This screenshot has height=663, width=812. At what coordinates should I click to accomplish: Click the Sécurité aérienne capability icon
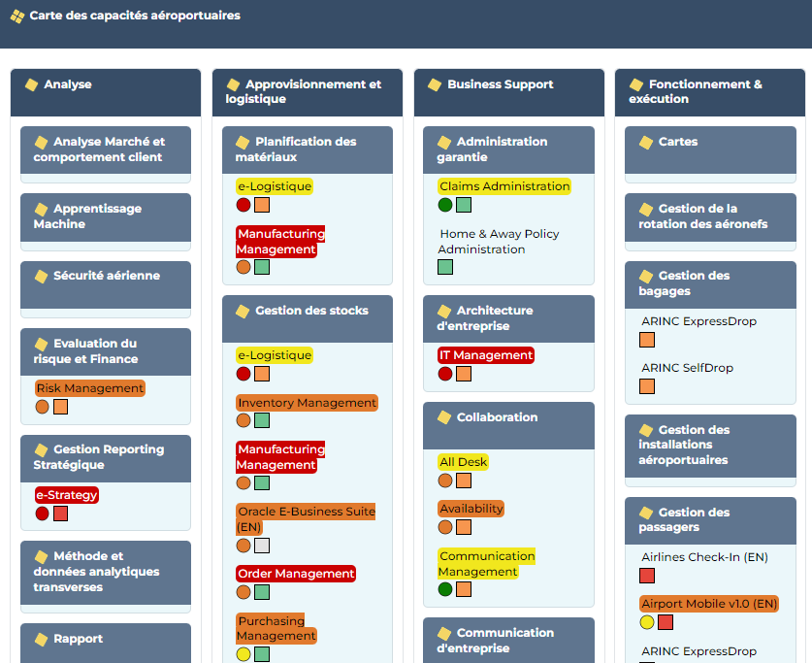41,276
